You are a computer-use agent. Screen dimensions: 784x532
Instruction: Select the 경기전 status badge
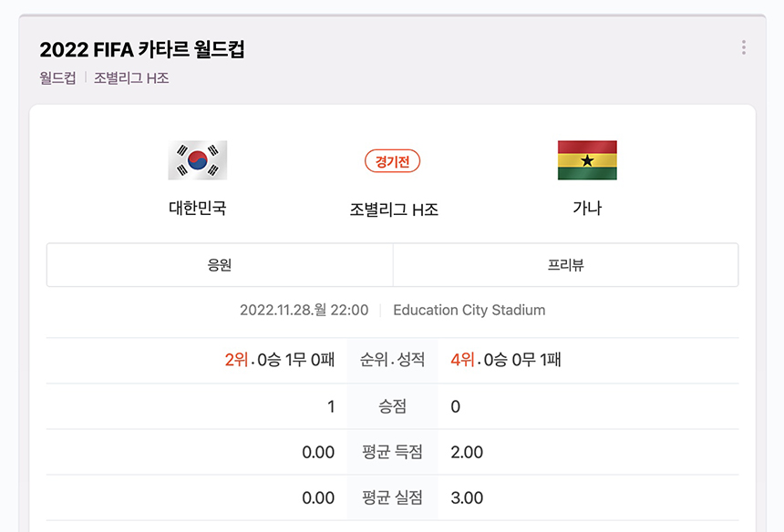392,160
